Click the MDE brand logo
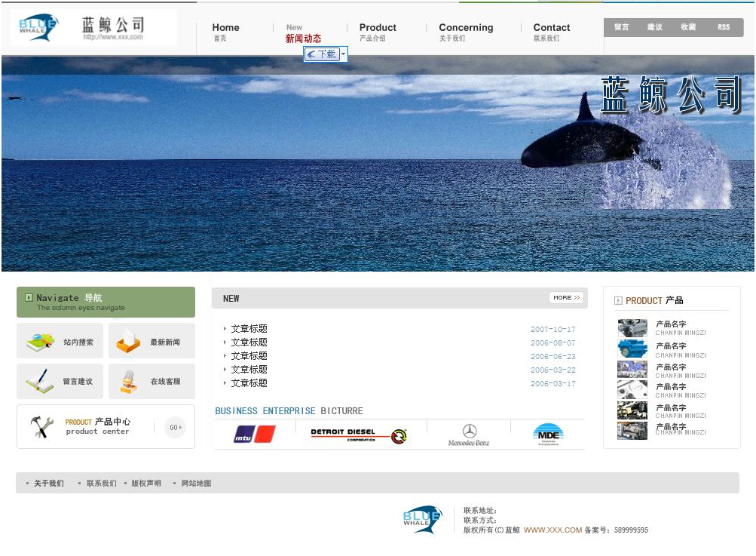This screenshot has width=756, height=556. (x=548, y=435)
